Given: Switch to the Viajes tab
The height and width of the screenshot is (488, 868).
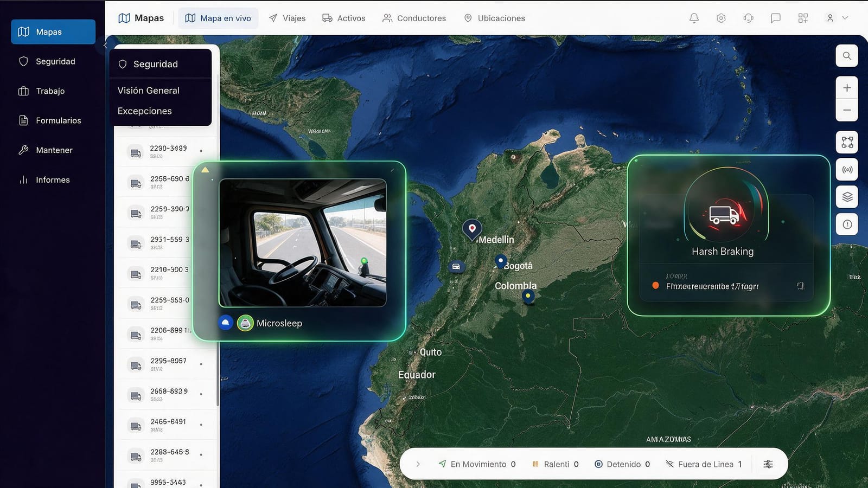Looking at the screenshot, I should [x=288, y=18].
